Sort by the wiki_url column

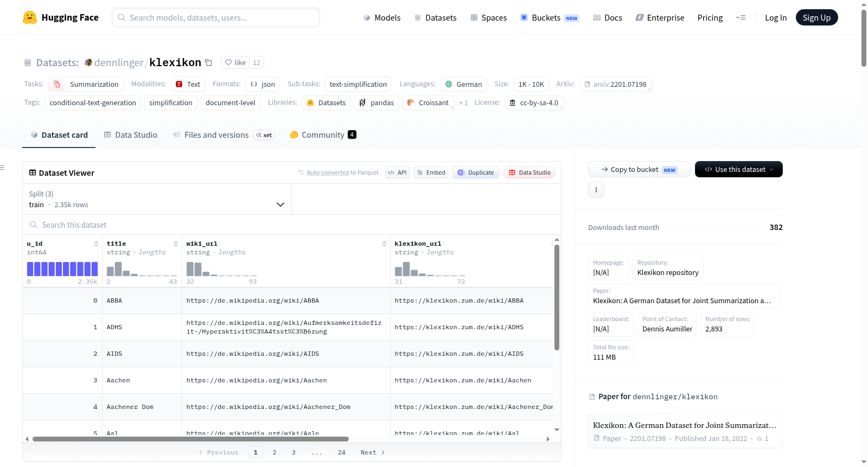pos(384,244)
